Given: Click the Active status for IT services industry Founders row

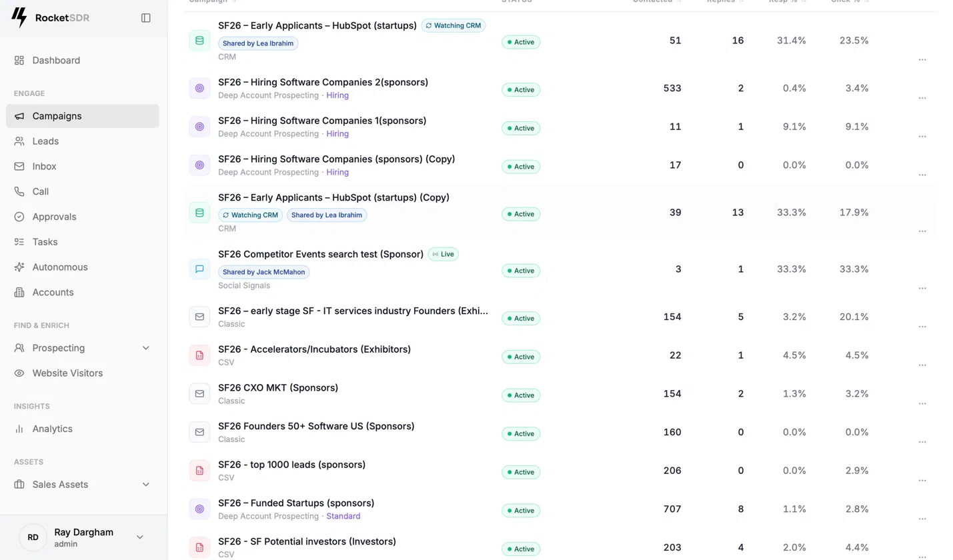Looking at the screenshot, I should click(x=521, y=318).
